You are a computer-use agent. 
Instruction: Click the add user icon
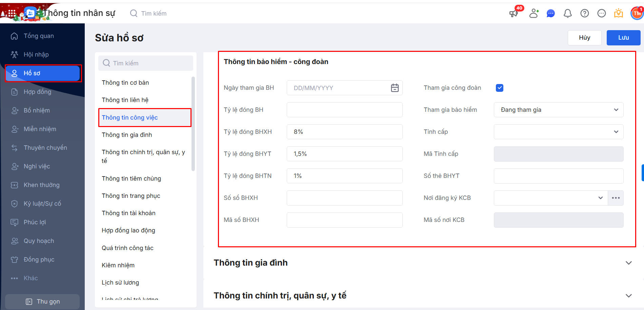coord(534,14)
